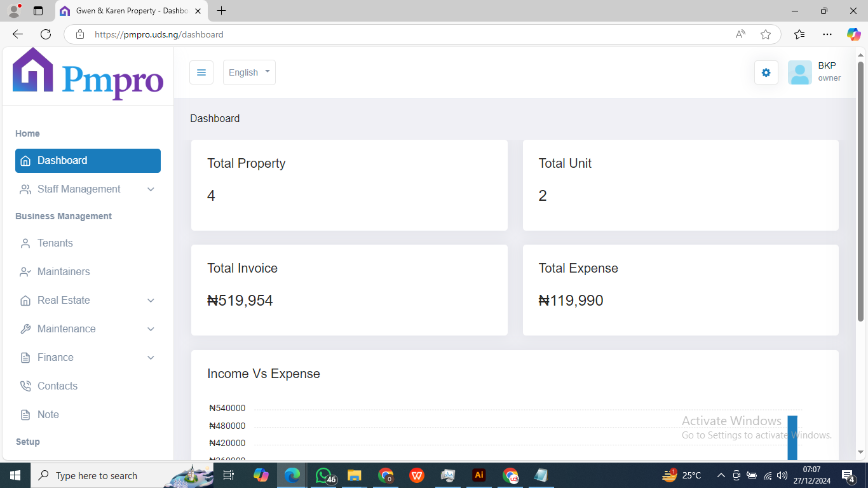Click the browser back arrow

pos(18,34)
